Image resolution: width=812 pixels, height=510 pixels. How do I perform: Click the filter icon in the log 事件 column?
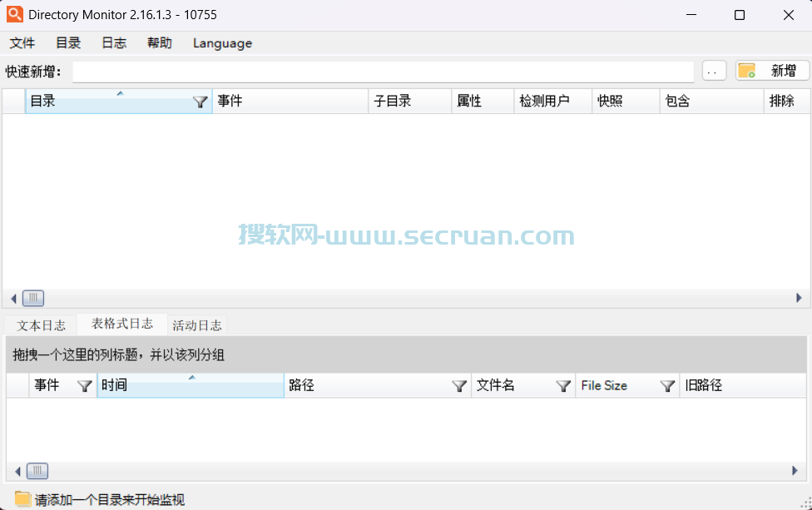(x=84, y=386)
